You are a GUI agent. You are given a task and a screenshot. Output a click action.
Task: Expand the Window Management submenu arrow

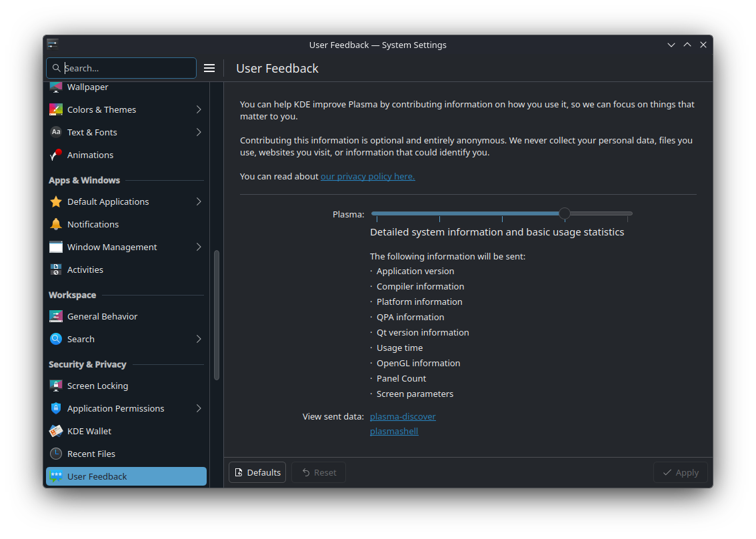click(199, 247)
